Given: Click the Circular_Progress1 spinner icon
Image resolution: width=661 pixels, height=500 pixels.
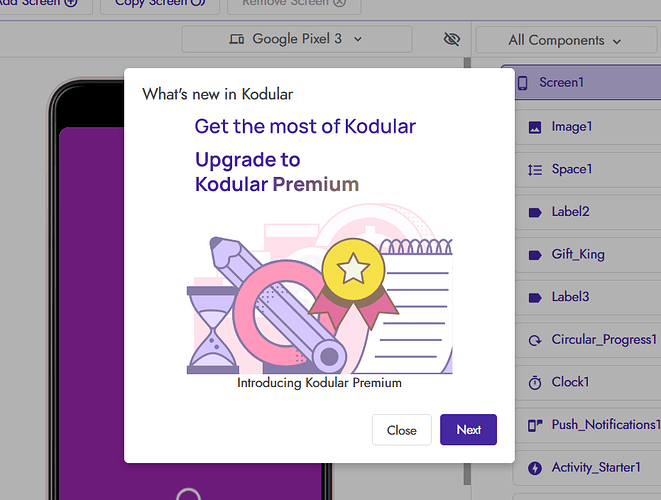Looking at the screenshot, I should [535, 340].
